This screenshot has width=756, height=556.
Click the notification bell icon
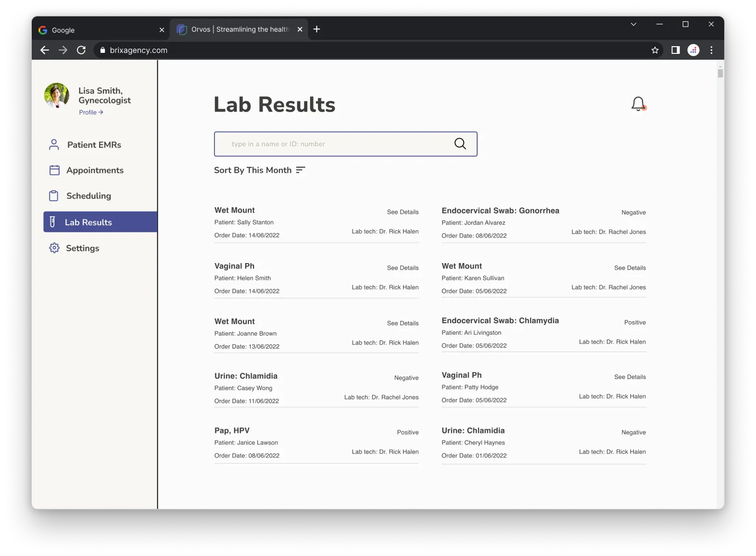pos(638,103)
